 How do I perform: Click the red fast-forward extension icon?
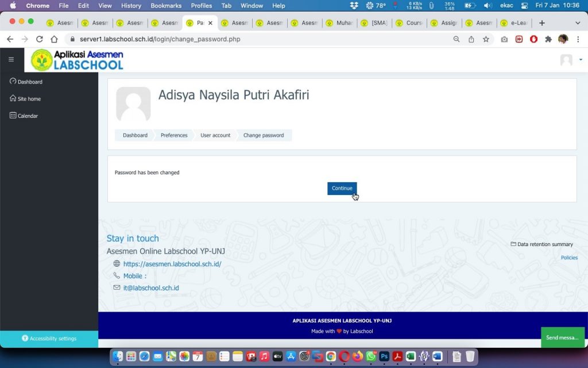[x=519, y=39]
